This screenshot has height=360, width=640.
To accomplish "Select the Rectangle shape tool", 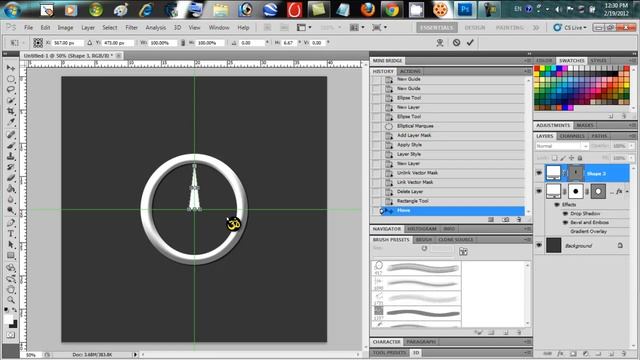I will (11, 256).
